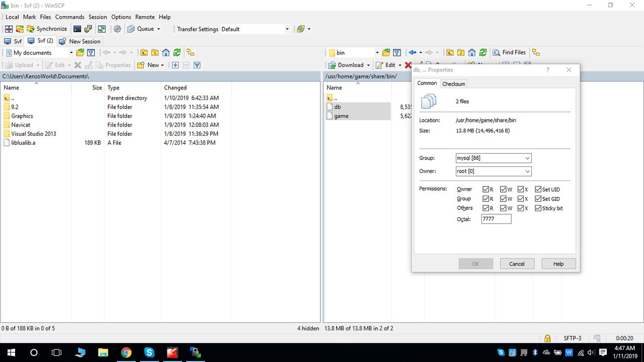Go to local home directory icon
Viewport: 644px width, 362px height.
[166, 52]
